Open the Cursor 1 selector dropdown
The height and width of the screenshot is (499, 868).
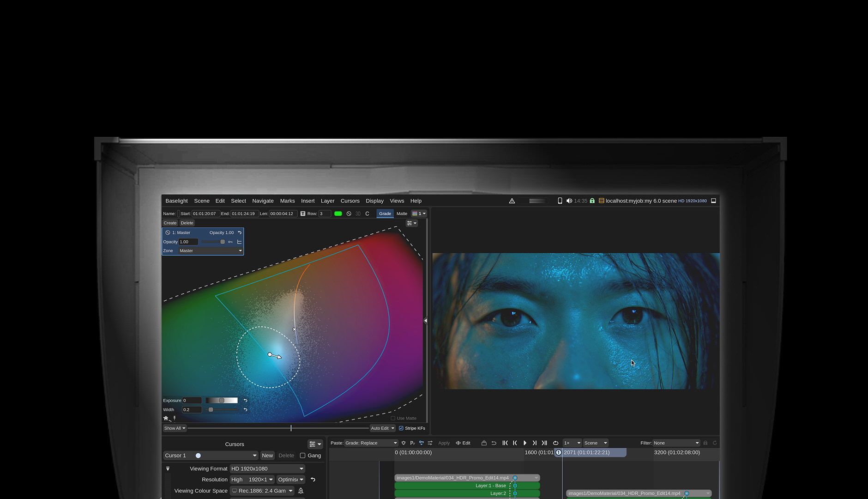(211, 456)
